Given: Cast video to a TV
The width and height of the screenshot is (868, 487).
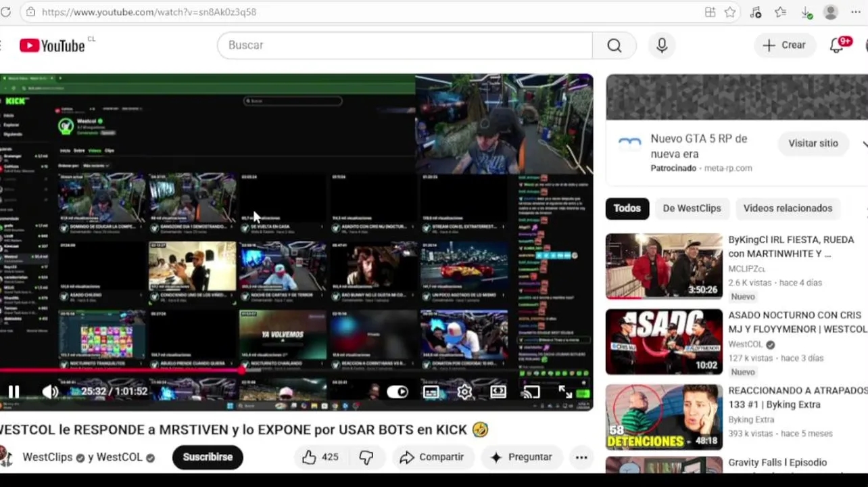Looking at the screenshot, I should tap(531, 392).
